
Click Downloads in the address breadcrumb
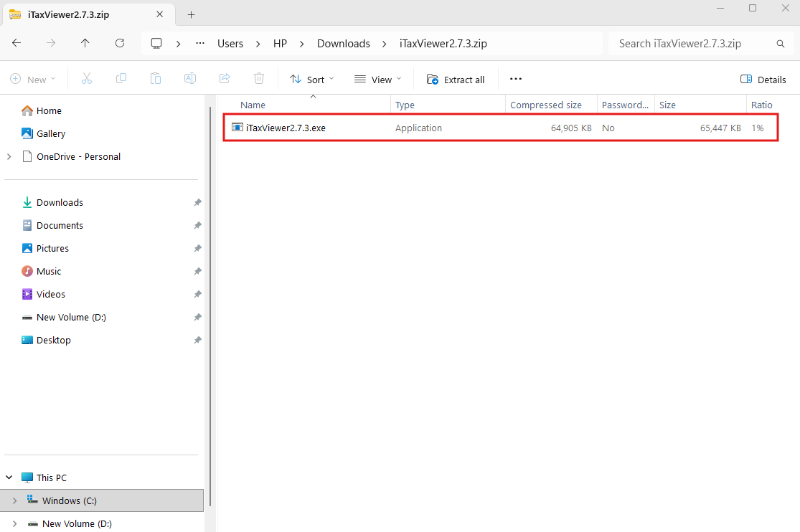343,44
